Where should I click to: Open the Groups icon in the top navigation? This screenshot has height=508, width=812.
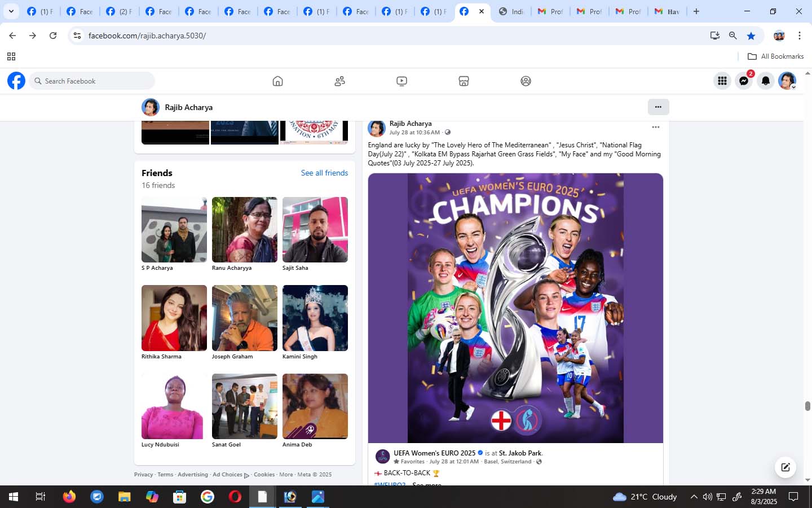point(526,81)
